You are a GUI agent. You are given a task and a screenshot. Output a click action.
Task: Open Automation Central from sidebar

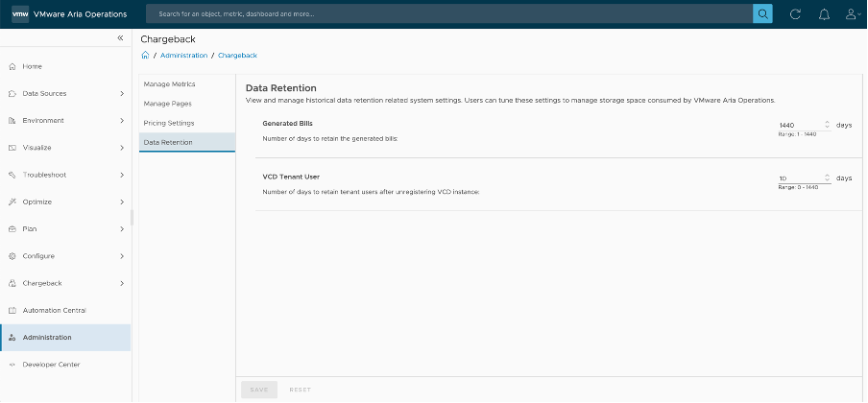(54, 310)
